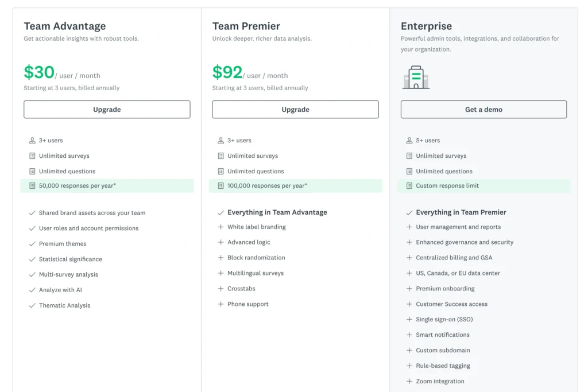This screenshot has height=392, width=588.
Task: Click the survey icon beside 50,000 responses per year
Action: (x=32, y=186)
